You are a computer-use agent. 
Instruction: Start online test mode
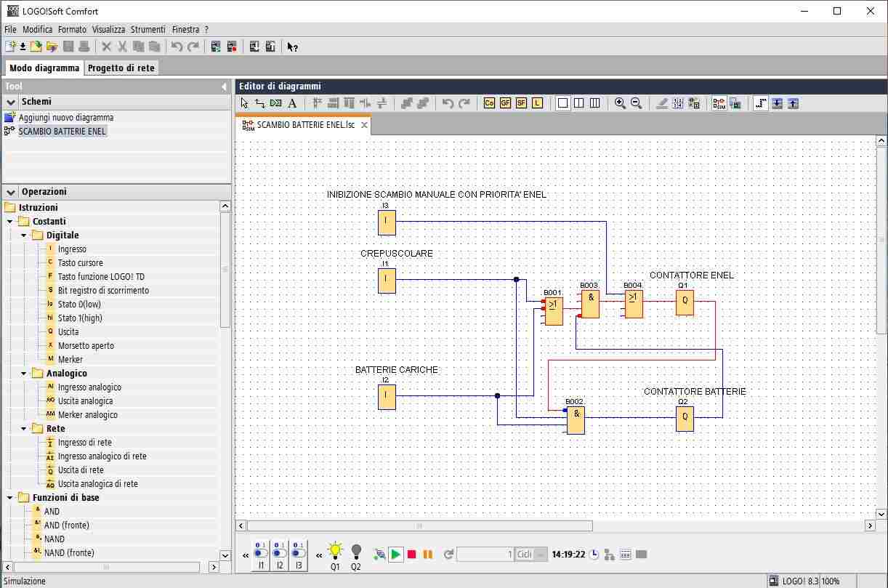tap(735, 103)
